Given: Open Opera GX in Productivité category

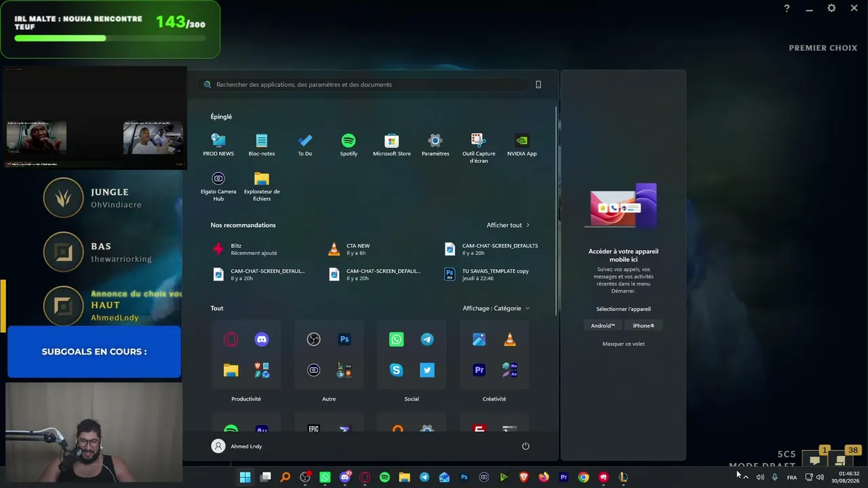Looking at the screenshot, I should [x=231, y=340].
